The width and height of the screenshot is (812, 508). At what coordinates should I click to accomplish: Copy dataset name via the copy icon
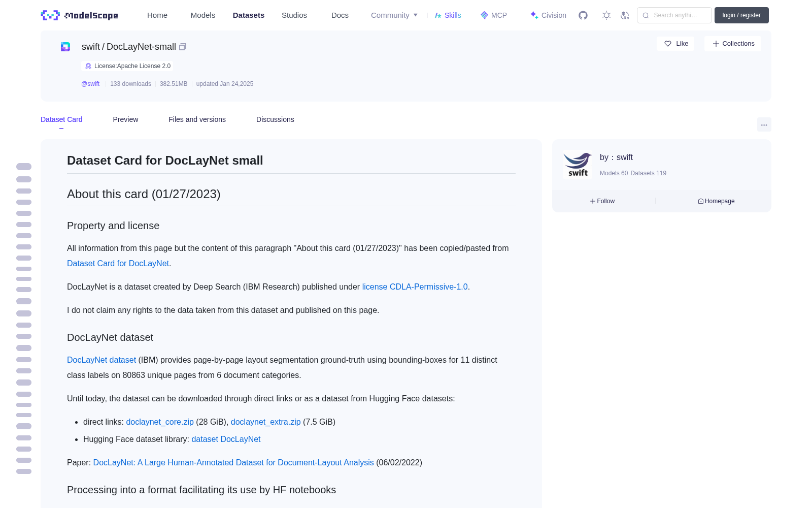183,47
